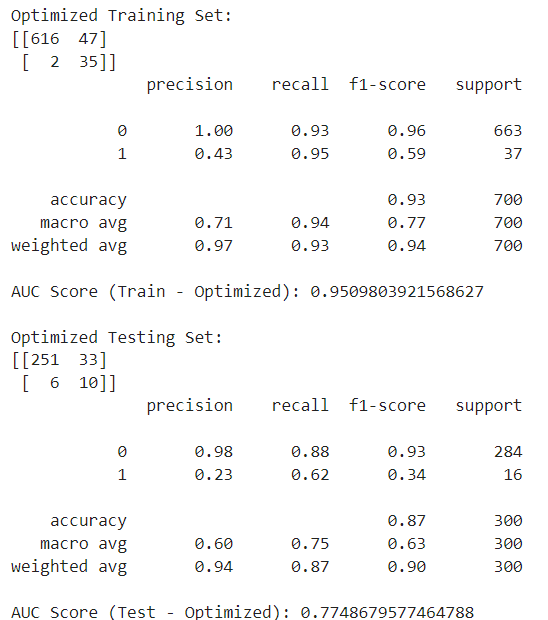Click the Optimized Training Set heading

(x=121, y=16)
